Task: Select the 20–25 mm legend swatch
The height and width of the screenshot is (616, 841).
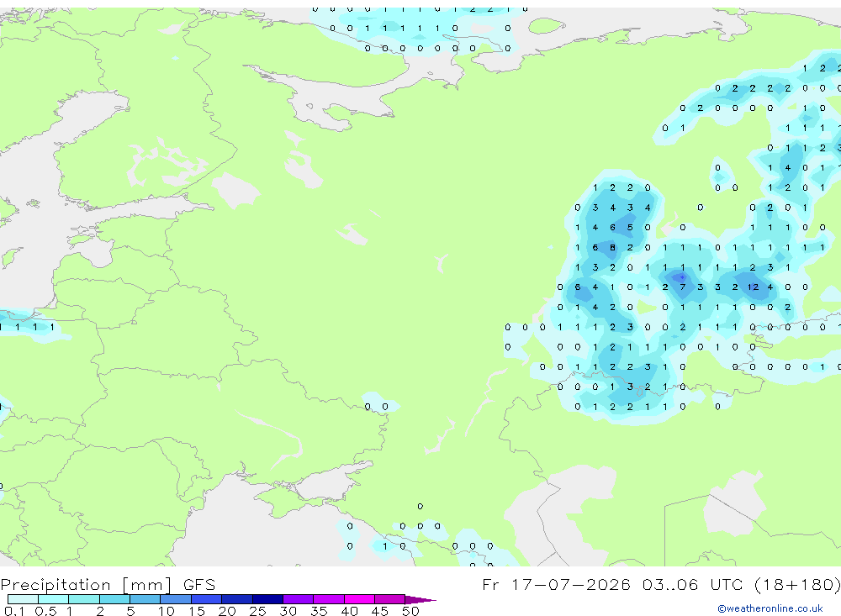Action: tap(236, 599)
